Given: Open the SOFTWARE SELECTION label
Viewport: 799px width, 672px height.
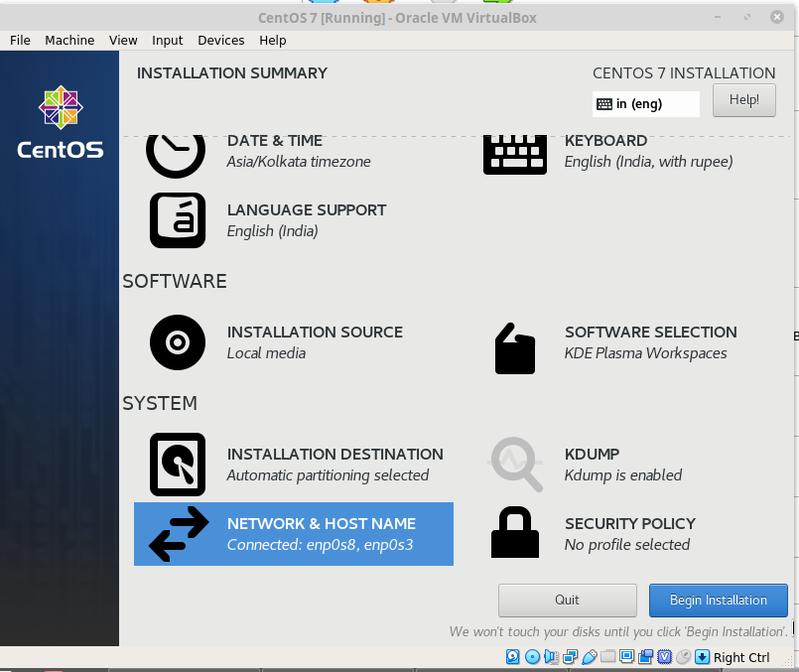Looking at the screenshot, I should click(651, 333).
